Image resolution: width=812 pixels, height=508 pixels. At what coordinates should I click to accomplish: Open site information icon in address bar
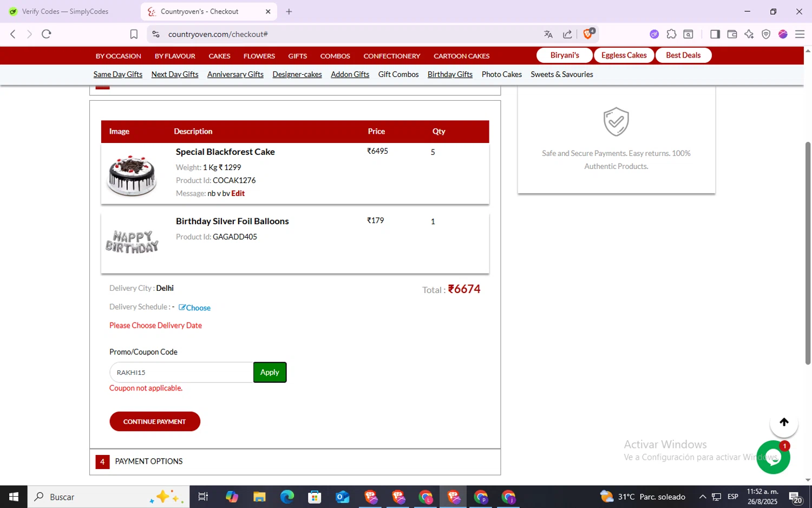click(x=156, y=34)
